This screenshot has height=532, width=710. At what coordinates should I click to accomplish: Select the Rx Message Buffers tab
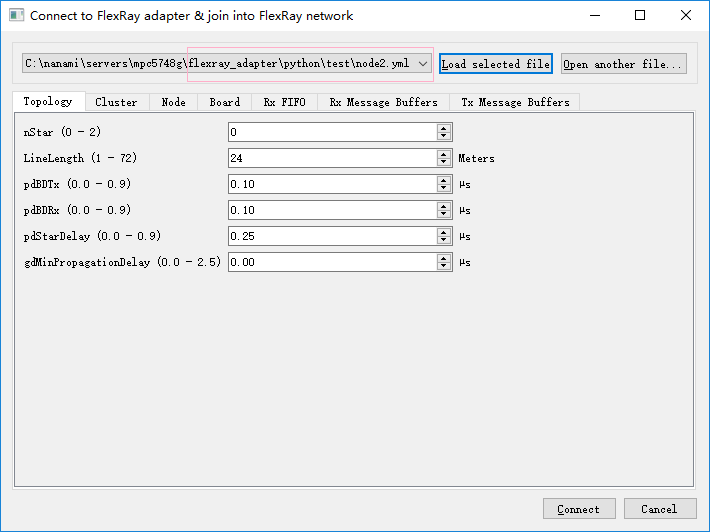[383, 102]
